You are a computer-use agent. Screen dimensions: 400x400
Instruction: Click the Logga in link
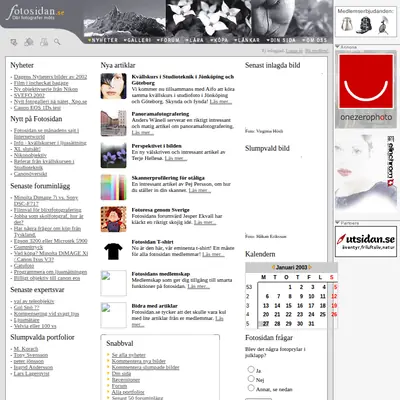[294, 51]
